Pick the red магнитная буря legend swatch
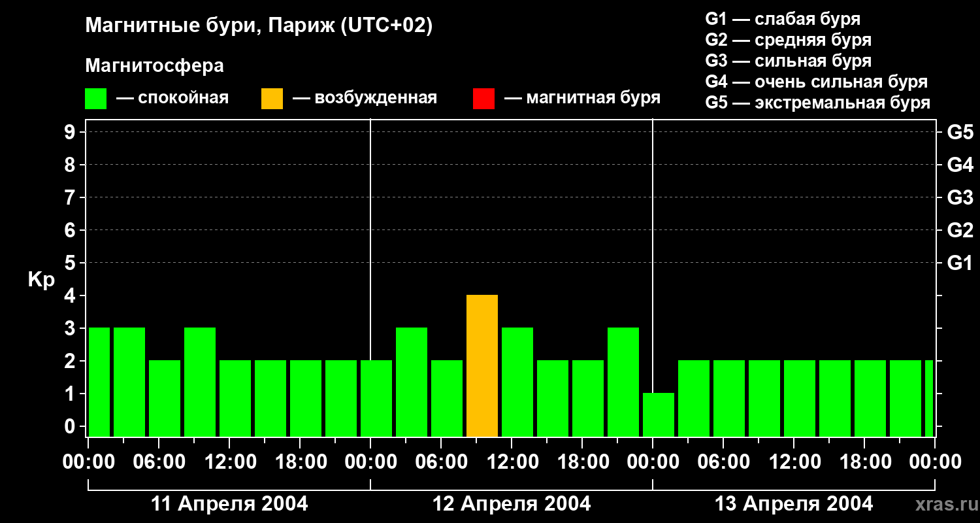Viewport: 980px width, 523px height. pyautogui.click(x=483, y=99)
